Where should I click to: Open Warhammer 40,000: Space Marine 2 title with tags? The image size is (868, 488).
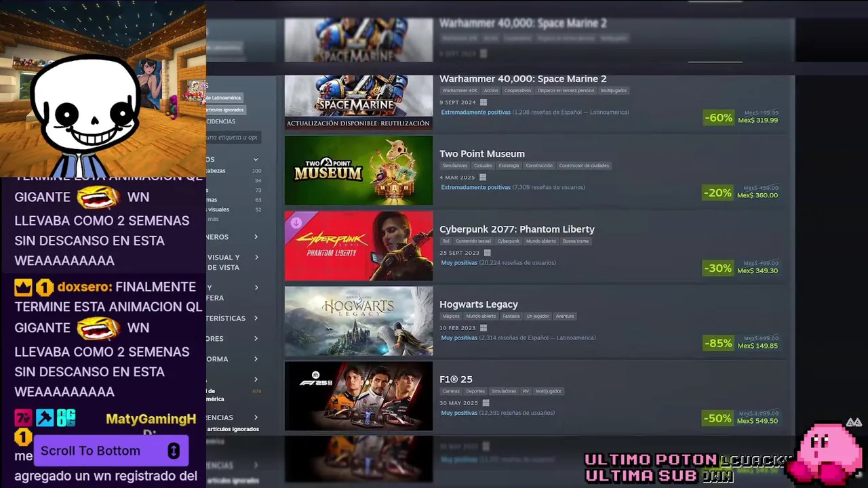click(523, 79)
